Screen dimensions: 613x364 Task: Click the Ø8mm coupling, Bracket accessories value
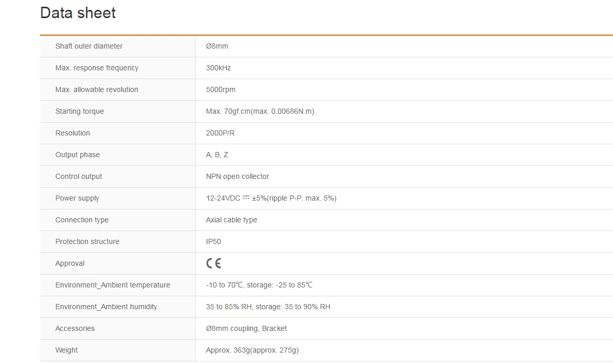point(246,328)
